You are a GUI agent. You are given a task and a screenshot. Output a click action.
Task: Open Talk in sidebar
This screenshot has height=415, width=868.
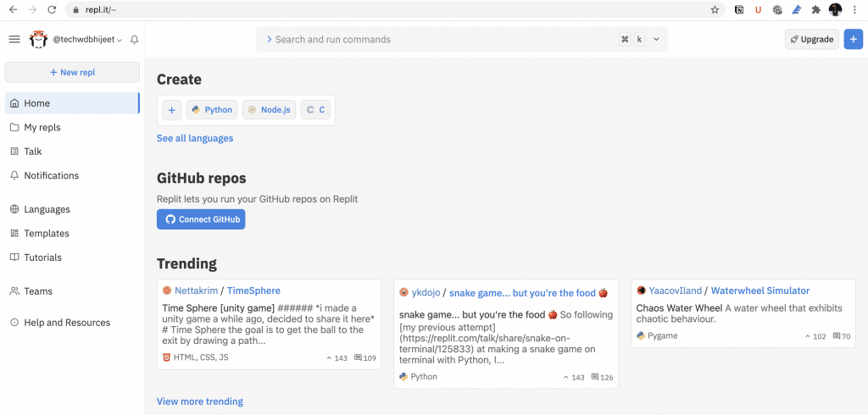coord(72,152)
